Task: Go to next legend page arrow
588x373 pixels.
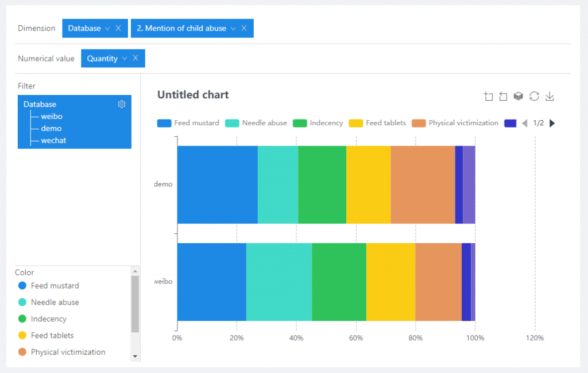Action: [x=552, y=123]
